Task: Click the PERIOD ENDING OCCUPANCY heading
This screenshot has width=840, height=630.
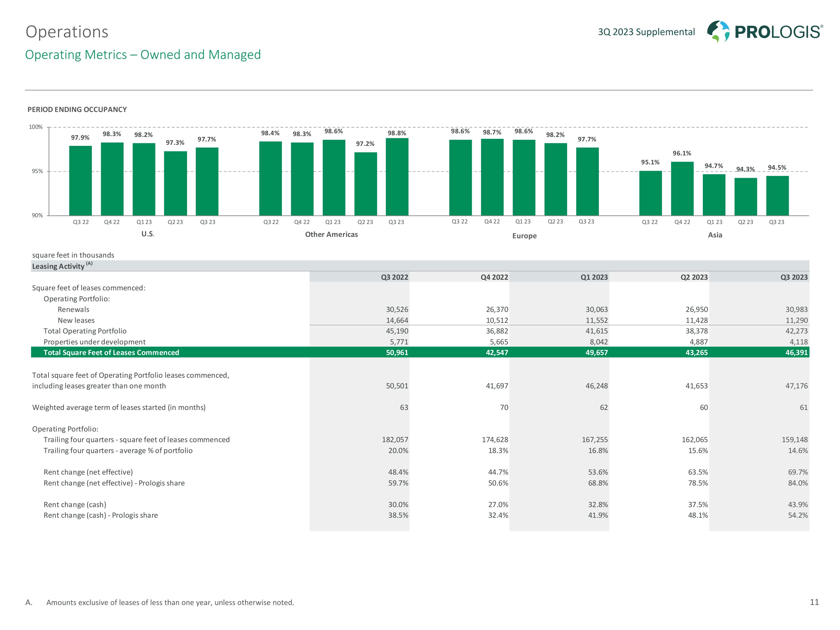Action: click(77, 109)
